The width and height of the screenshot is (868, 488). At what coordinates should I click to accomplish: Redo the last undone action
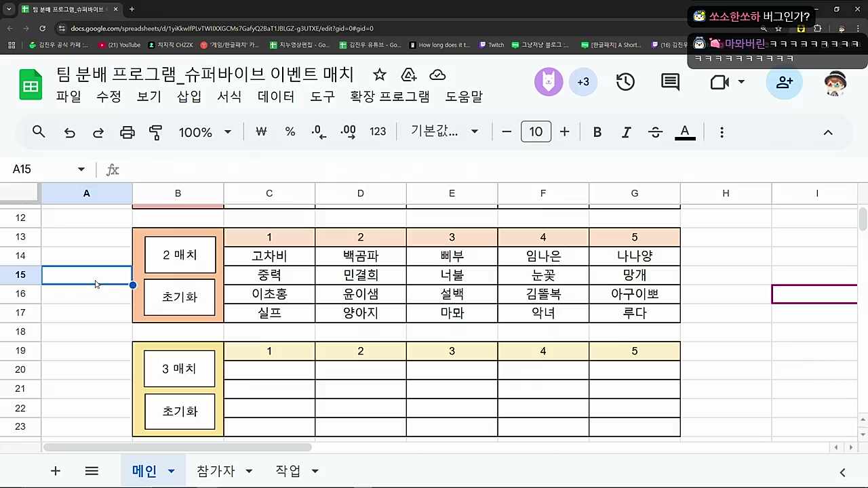tap(98, 132)
